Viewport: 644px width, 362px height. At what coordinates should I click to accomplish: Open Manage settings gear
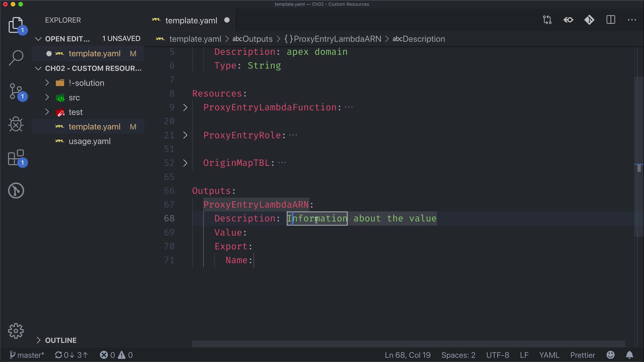pyautogui.click(x=16, y=331)
